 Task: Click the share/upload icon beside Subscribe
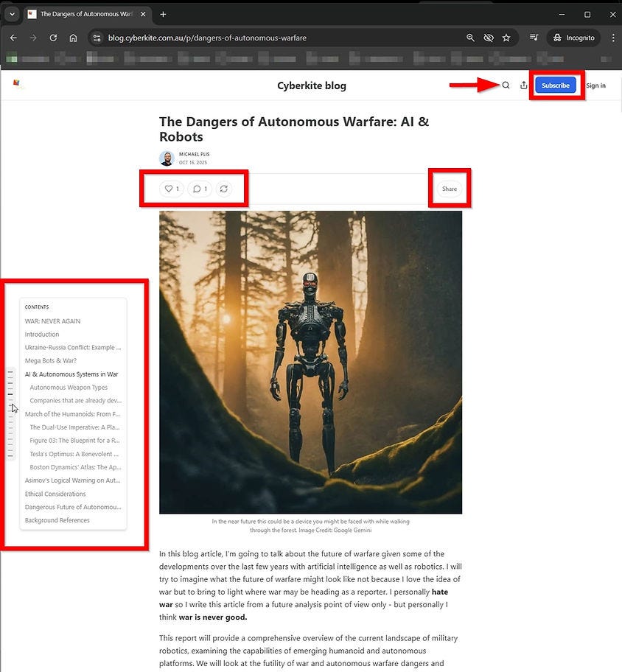[523, 85]
